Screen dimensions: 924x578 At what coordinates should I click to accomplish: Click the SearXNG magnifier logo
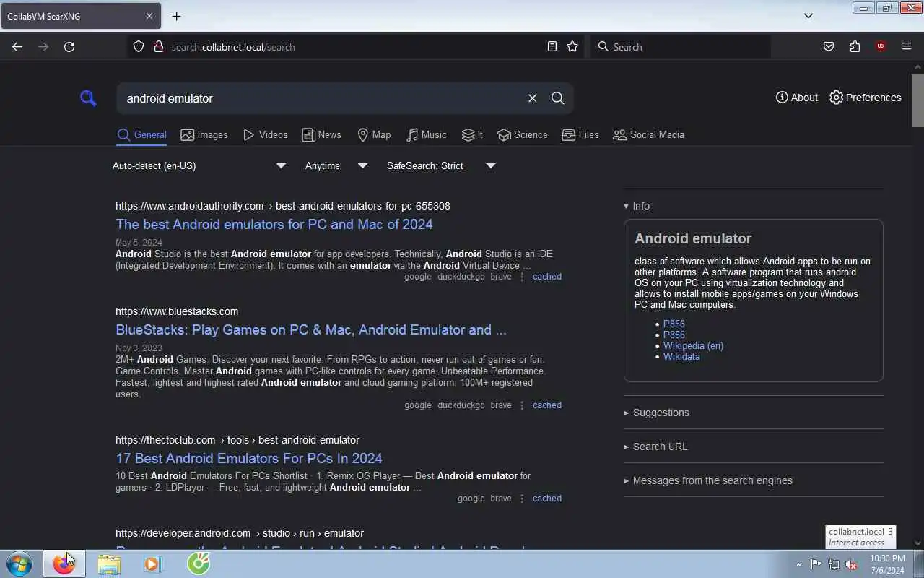(x=88, y=98)
